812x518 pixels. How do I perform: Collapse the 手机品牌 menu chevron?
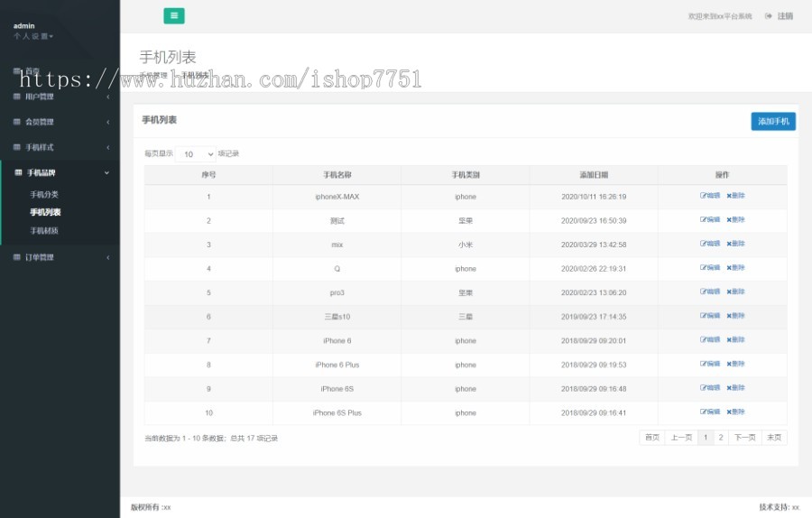point(106,172)
